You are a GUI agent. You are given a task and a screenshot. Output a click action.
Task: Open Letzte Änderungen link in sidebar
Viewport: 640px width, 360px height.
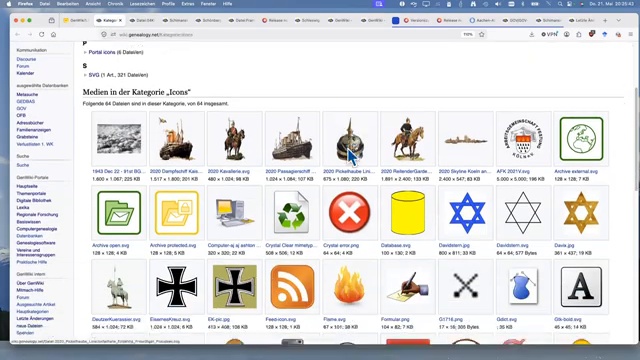pyautogui.click(x=35, y=318)
